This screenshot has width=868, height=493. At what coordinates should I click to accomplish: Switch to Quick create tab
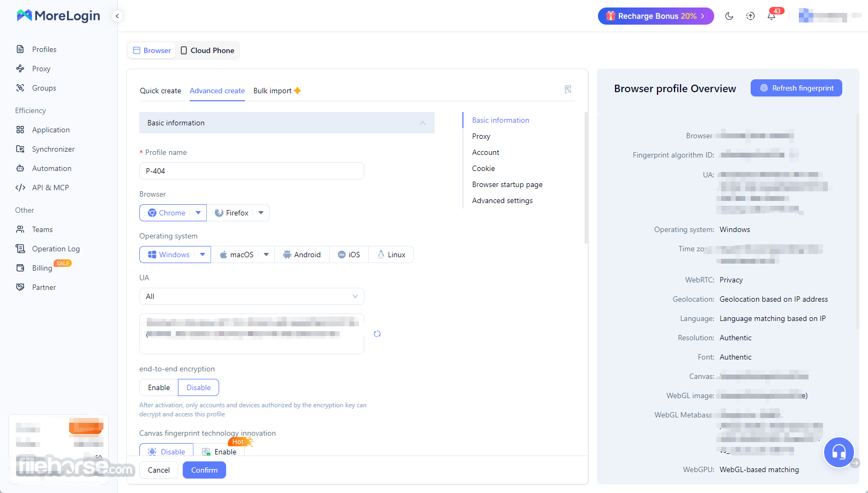[160, 91]
